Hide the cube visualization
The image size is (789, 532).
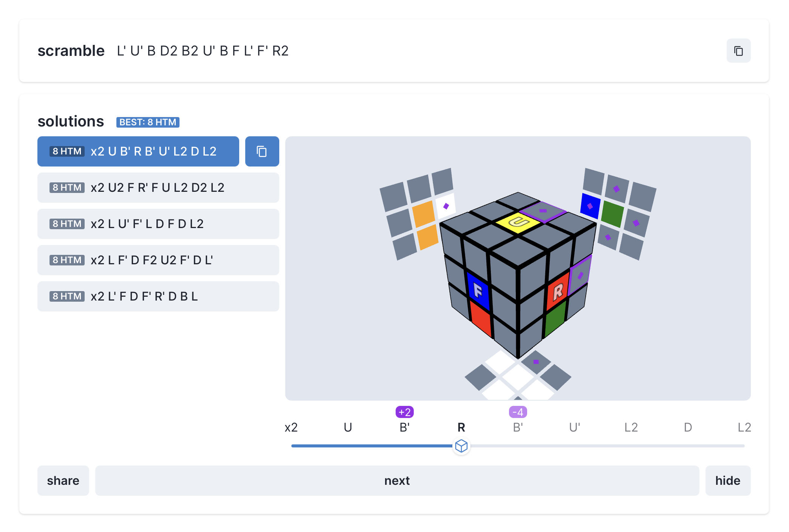pyautogui.click(x=727, y=481)
